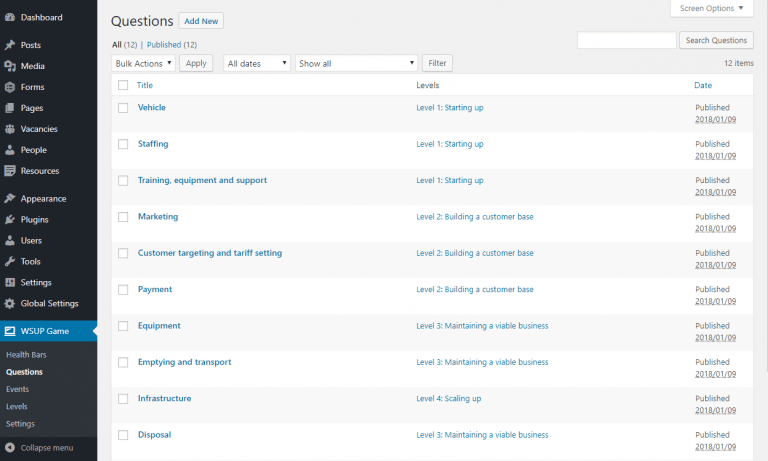
Task: Click the Posts pushpin icon
Action: pyautogui.click(x=10, y=45)
